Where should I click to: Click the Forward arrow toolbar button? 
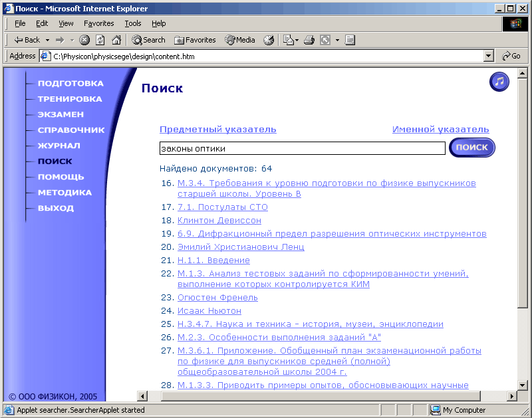[60, 40]
